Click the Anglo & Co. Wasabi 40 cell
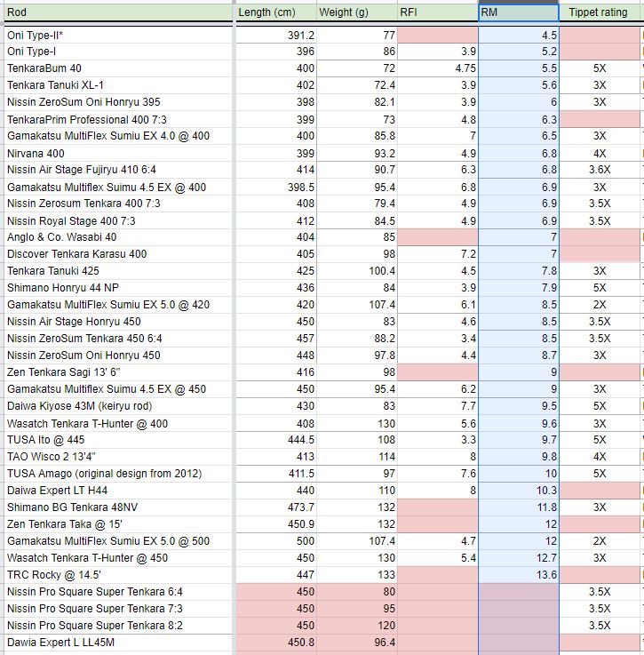The height and width of the screenshot is (655, 644). tap(118, 237)
